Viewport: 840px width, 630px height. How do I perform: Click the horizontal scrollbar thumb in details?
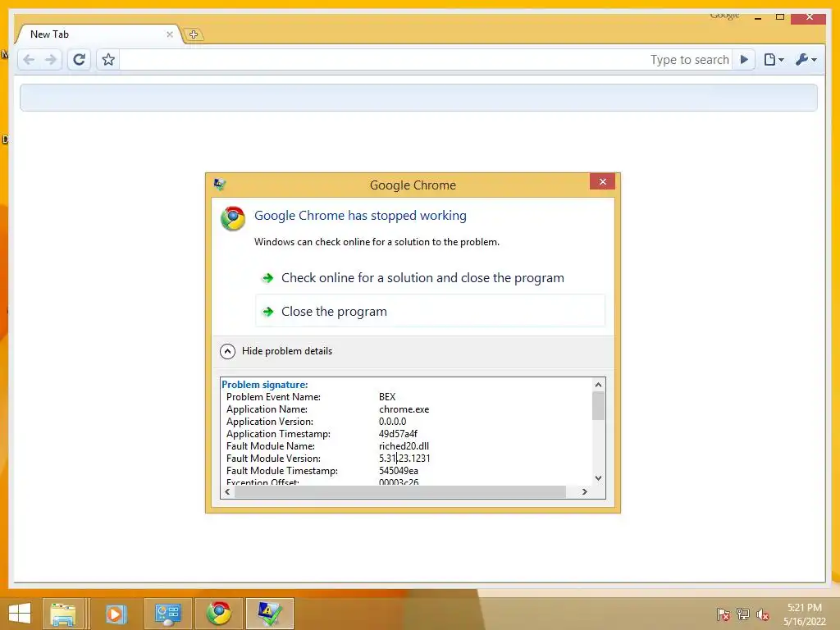coord(400,492)
